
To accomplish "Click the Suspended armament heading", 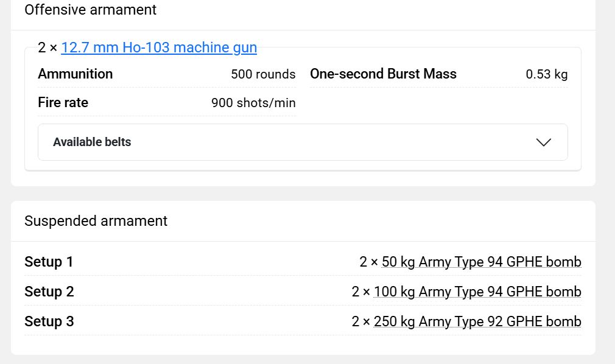I will (x=96, y=220).
